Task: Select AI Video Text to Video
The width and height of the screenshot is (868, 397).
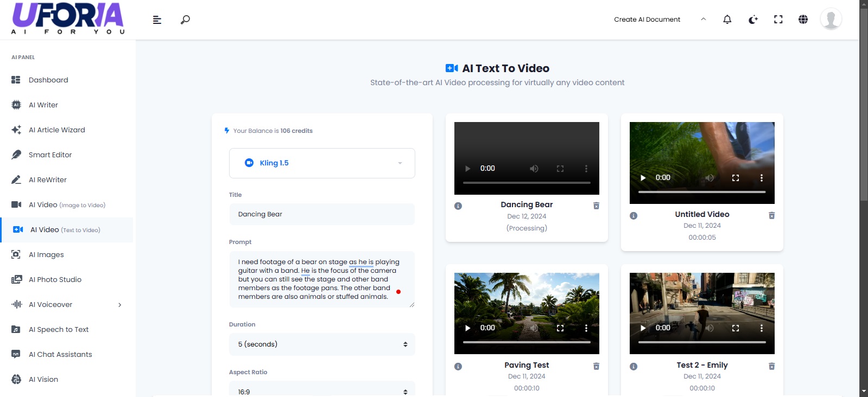Action: pyautogui.click(x=66, y=229)
